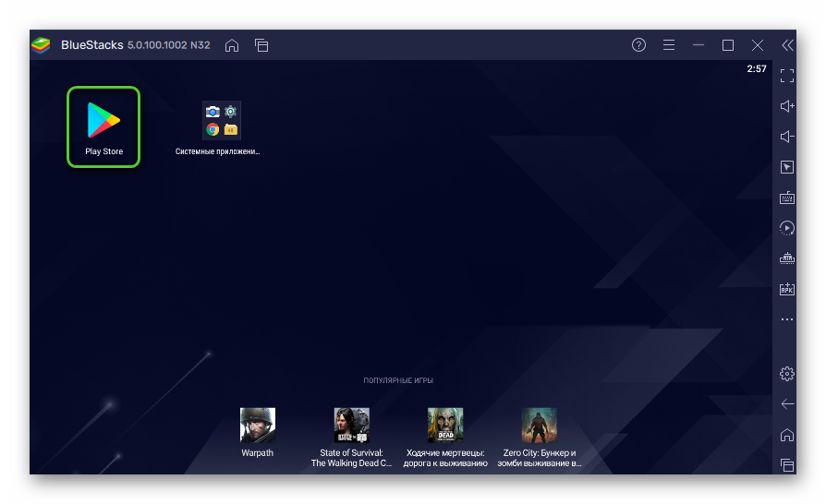826x504 pixels.
Task: Open State of Survival: The Walking Dead game
Action: tap(351, 426)
